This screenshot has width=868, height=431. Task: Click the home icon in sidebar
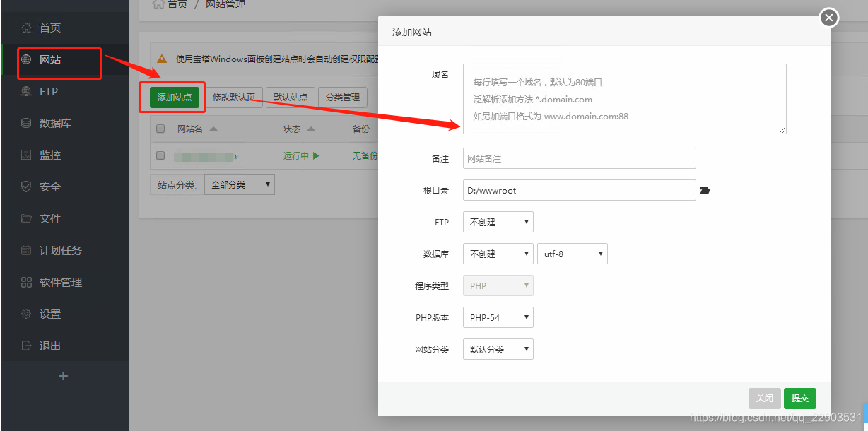tap(26, 28)
